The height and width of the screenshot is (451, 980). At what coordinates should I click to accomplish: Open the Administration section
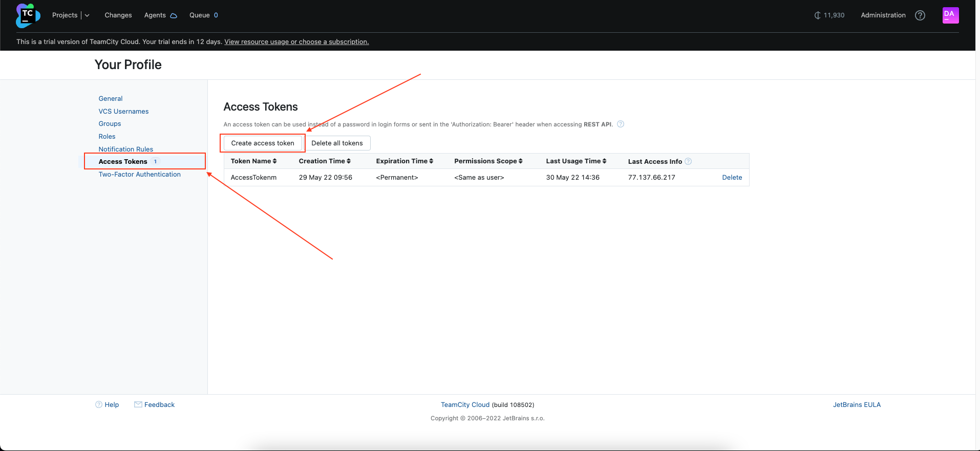tap(883, 15)
